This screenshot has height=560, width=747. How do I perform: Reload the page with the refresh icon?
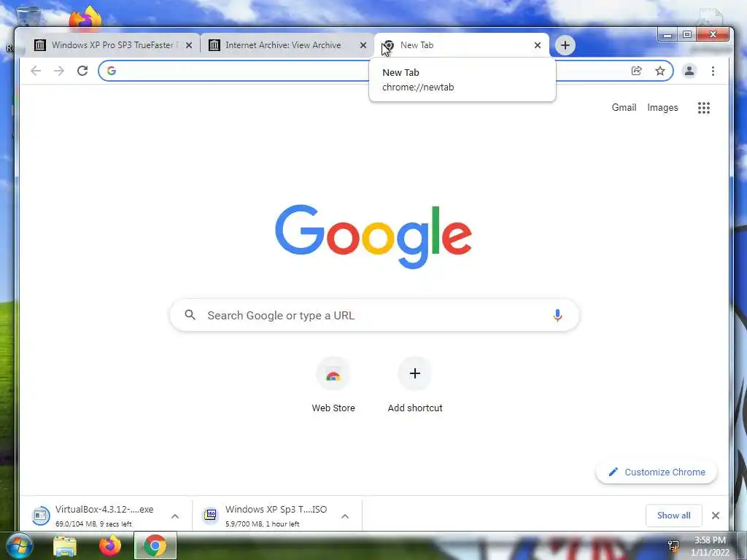coord(82,71)
